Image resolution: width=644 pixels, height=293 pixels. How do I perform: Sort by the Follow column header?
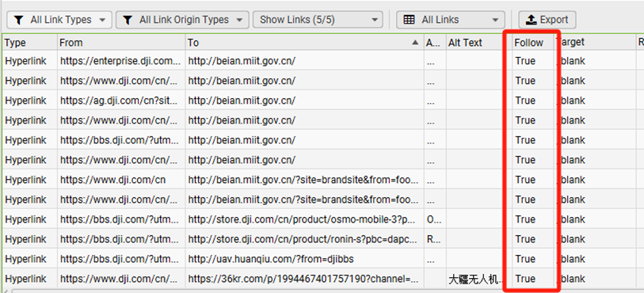pos(529,42)
